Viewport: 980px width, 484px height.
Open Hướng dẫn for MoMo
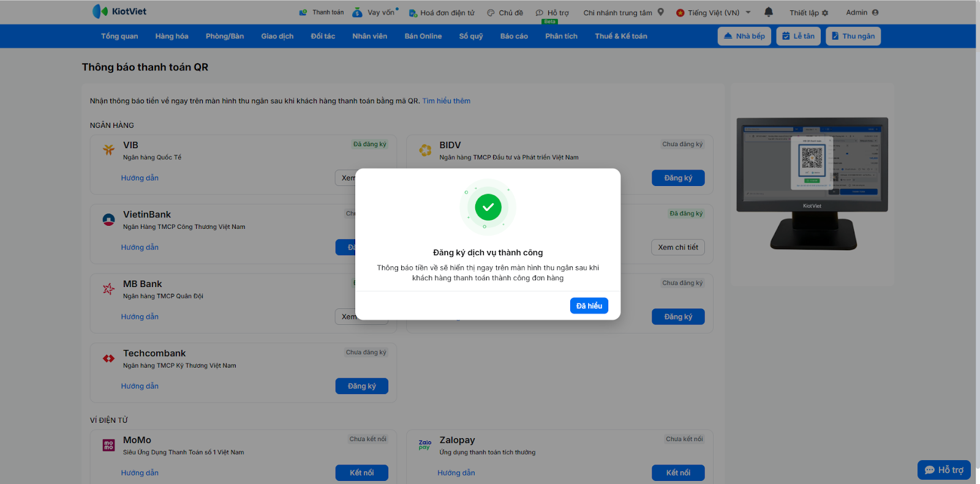140,473
